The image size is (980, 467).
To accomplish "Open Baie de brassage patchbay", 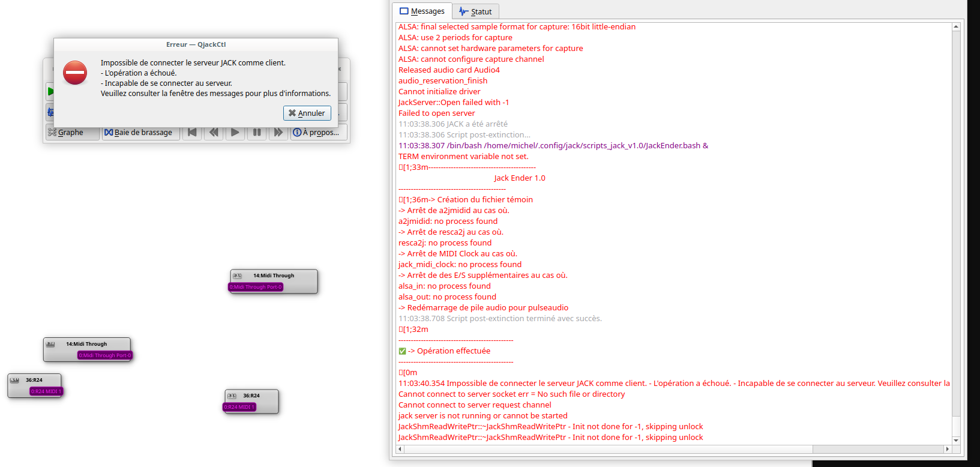I will point(140,132).
